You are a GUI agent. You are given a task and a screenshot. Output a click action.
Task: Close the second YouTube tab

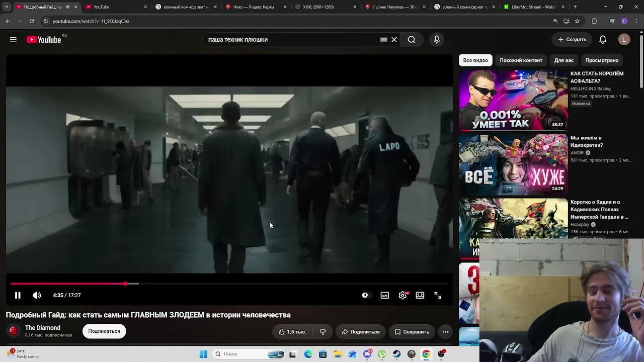146,7
